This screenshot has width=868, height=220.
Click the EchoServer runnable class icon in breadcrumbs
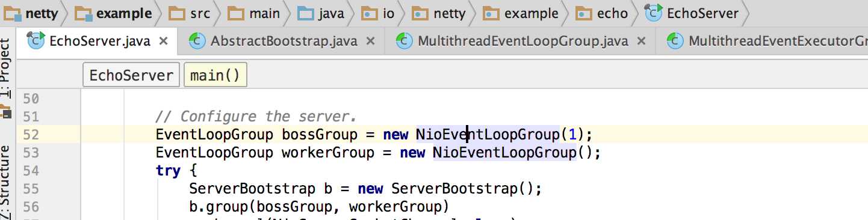(653, 13)
